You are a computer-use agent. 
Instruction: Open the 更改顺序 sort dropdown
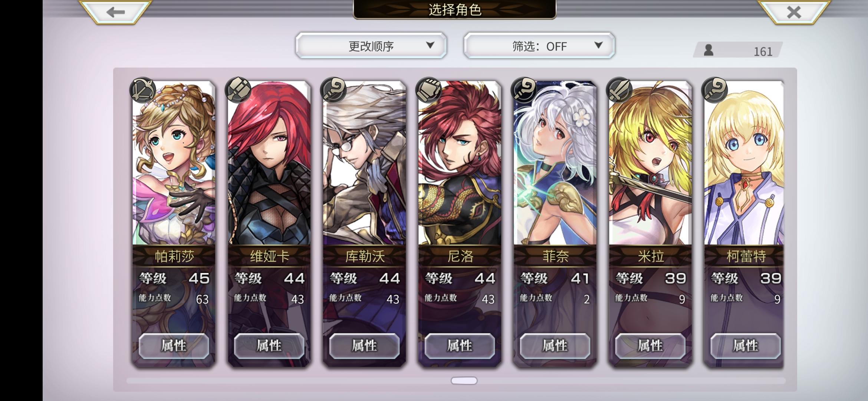pos(371,46)
